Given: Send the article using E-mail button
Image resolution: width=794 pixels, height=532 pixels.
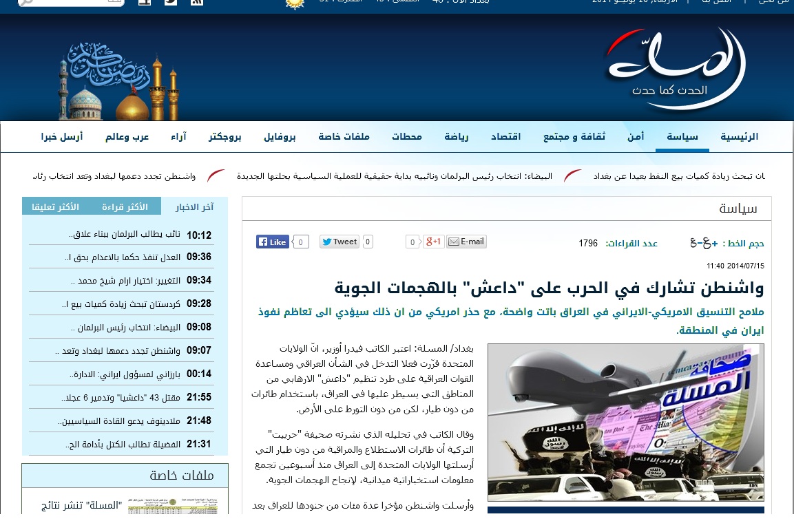Looking at the screenshot, I should click(466, 242).
